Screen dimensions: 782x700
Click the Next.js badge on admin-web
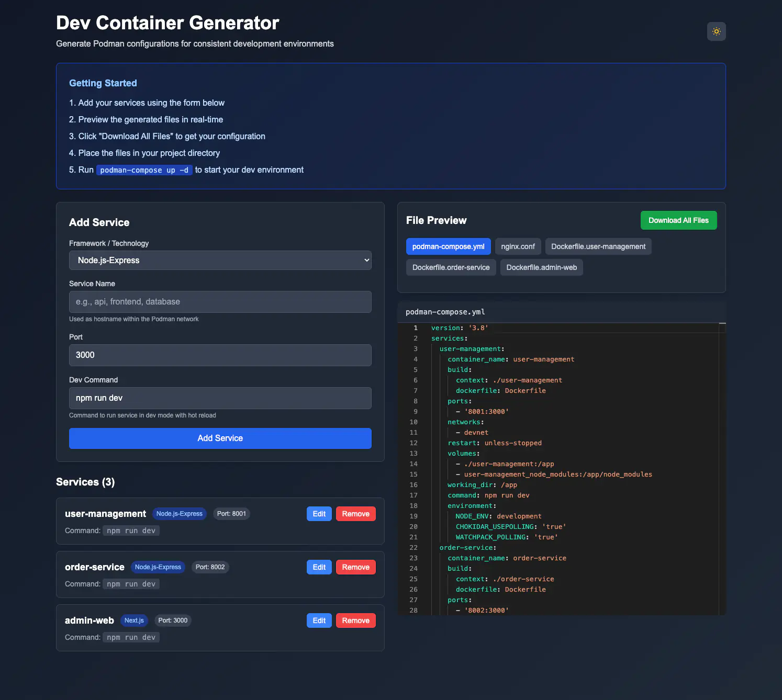[x=134, y=620]
